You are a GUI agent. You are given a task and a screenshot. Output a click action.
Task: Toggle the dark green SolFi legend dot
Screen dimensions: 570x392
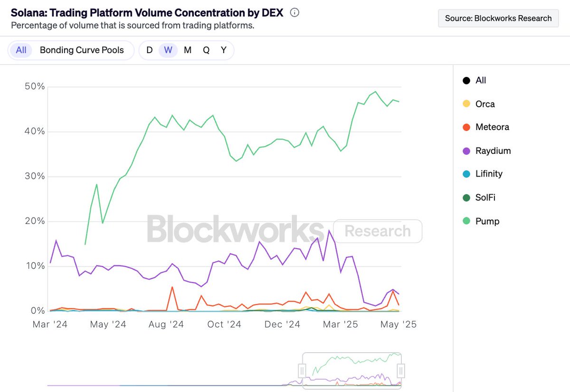click(466, 197)
